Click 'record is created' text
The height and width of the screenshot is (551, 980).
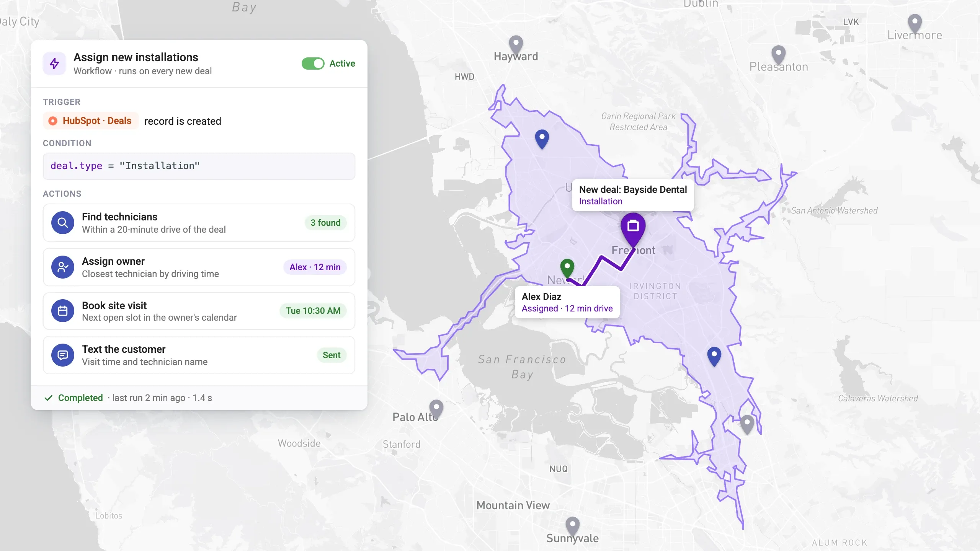183,121
